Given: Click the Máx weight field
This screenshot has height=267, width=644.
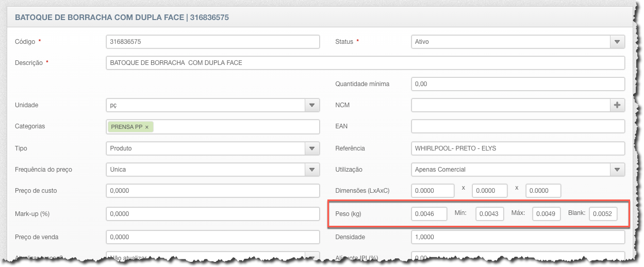Looking at the screenshot, I should 546,214.
